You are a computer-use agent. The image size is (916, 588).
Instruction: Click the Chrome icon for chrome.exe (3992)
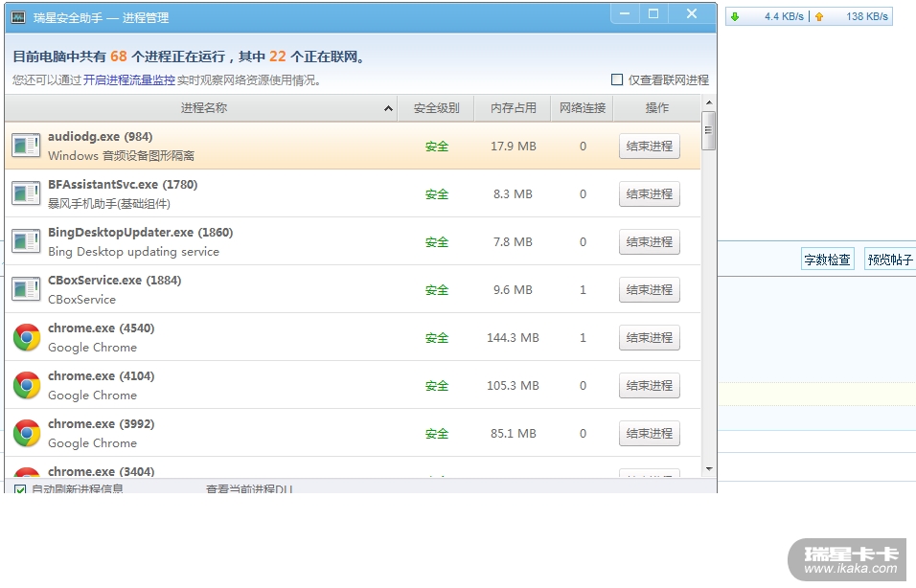[26, 433]
